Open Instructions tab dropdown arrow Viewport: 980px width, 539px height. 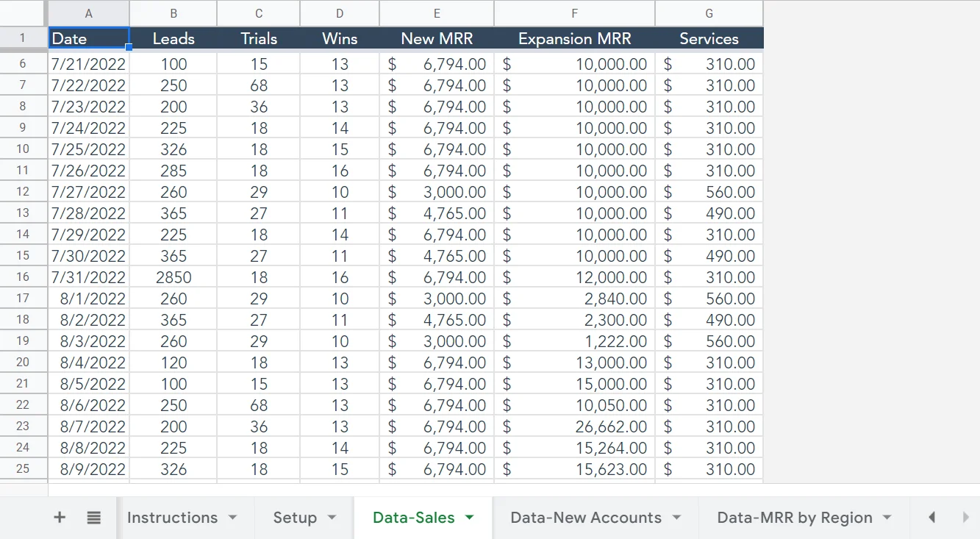point(232,518)
